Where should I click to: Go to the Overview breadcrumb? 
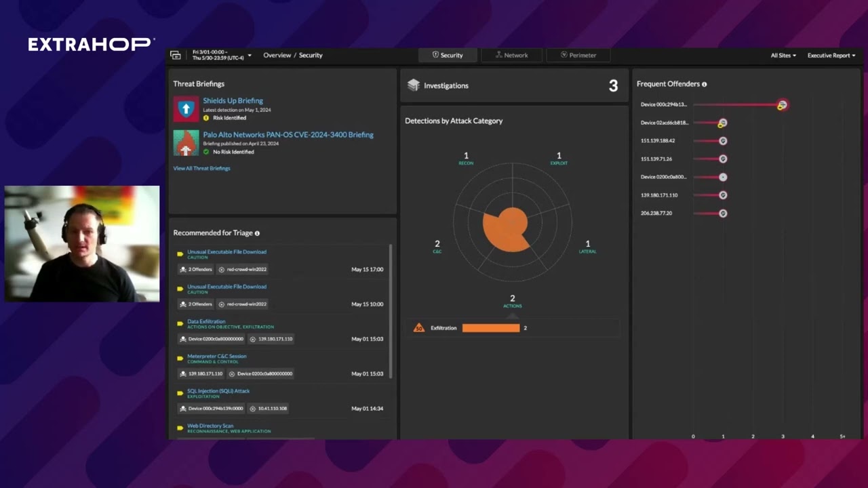pyautogui.click(x=277, y=56)
